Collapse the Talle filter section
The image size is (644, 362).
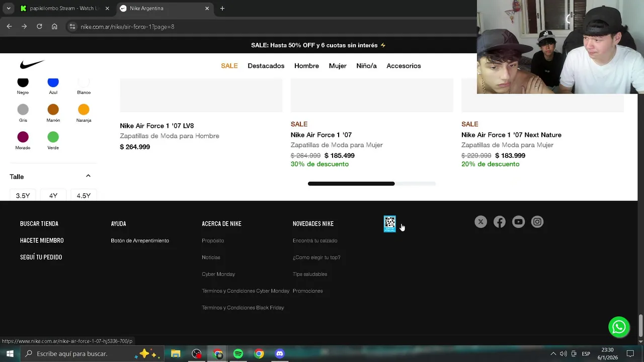coord(88,176)
